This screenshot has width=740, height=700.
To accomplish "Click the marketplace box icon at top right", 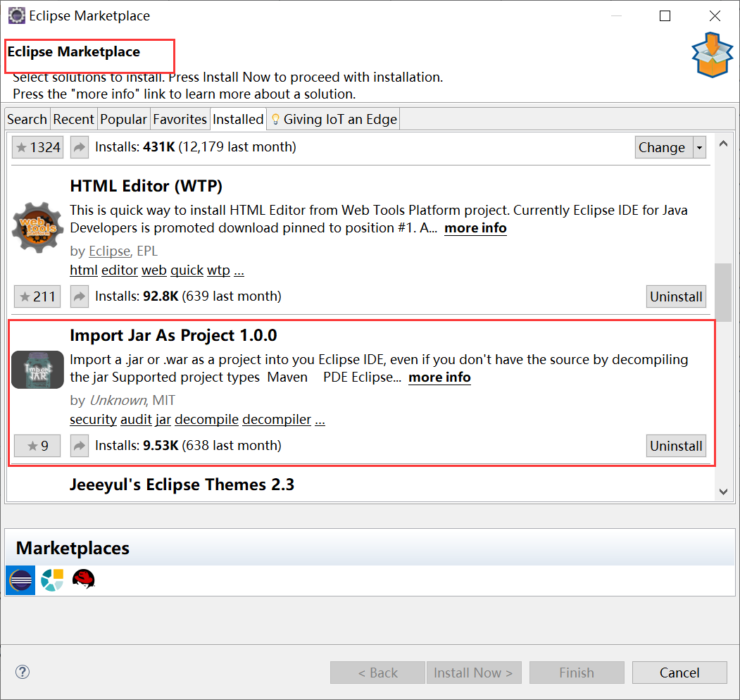I will coord(712,55).
